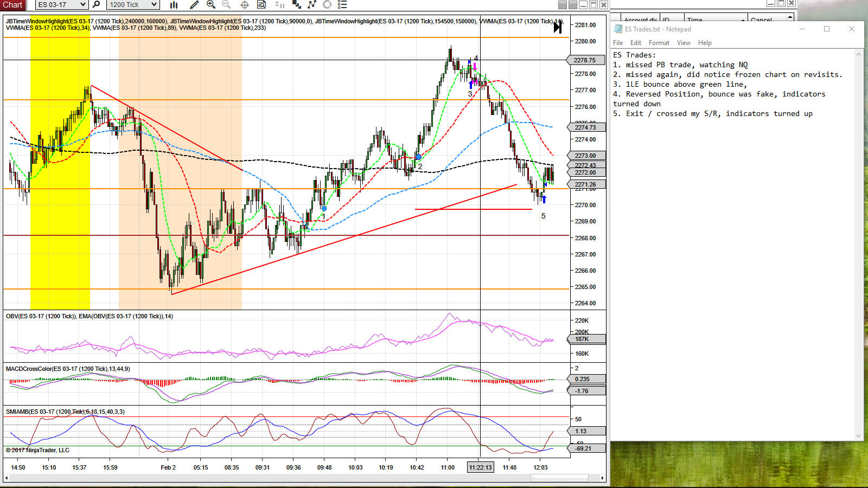
Task: Open the Notepad View menu
Action: point(684,43)
